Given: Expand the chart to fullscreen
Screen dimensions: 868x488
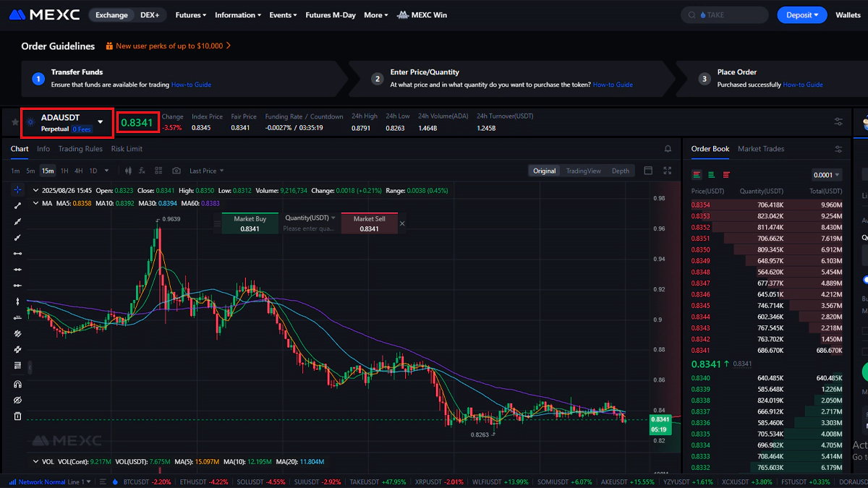Looking at the screenshot, I should click(x=668, y=171).
